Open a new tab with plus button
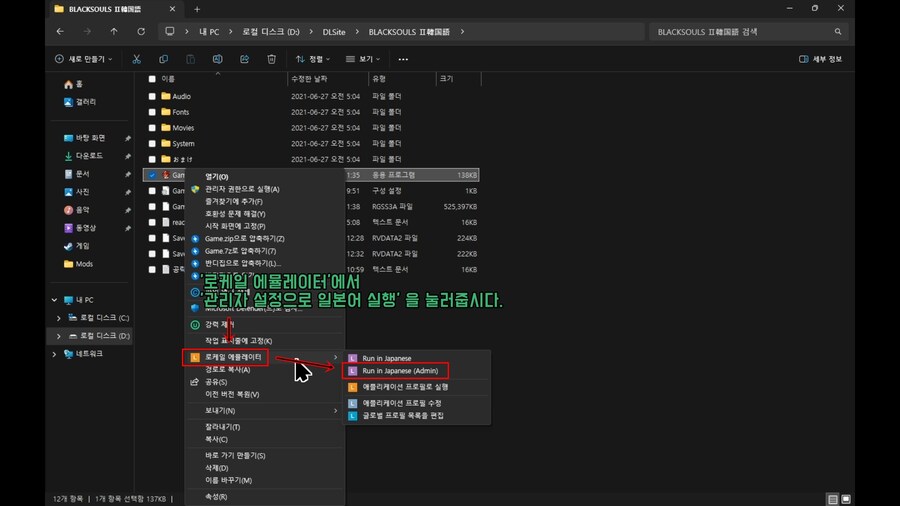900x506 pixels. (197, 9)
